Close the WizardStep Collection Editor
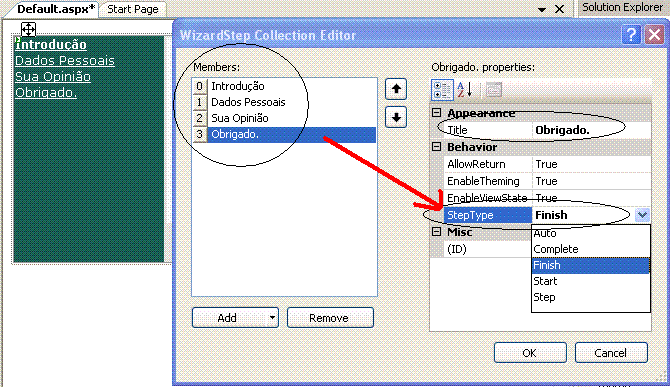Image resolution: width=670 pixels, height=387 pixels. [654, 35]
